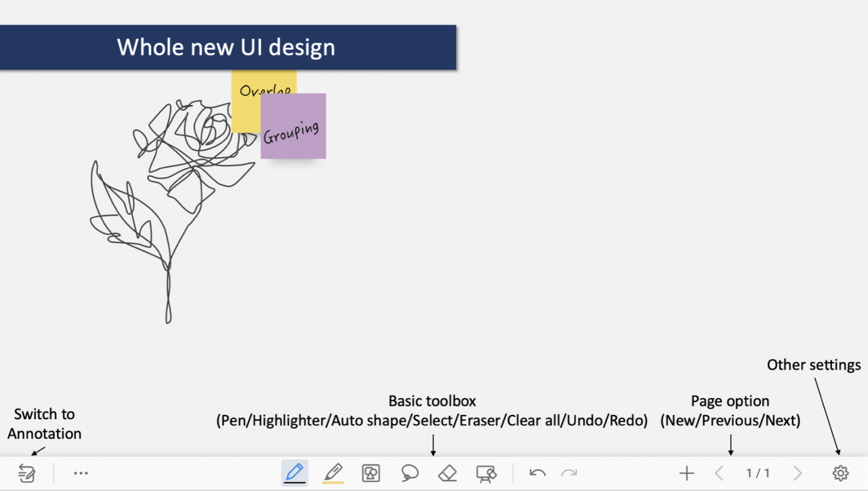
Task: Click the Basic toolbox label text
Action: click(432, 401)
